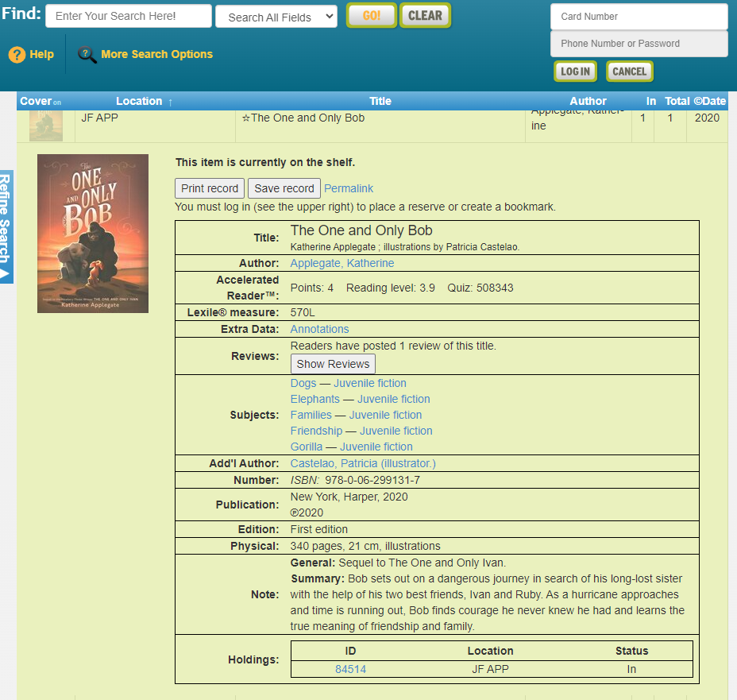Click the CLEAR button

coord(426,16)
